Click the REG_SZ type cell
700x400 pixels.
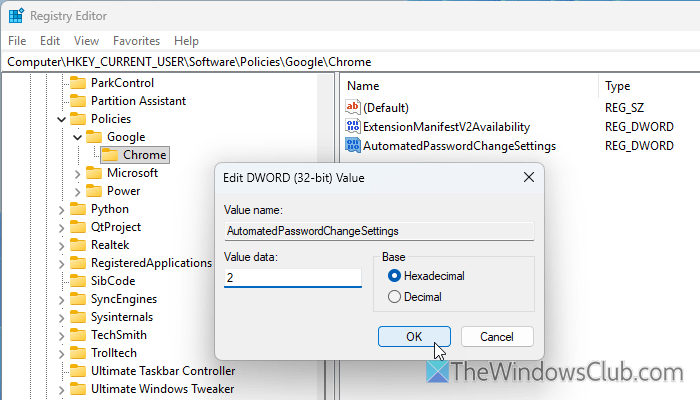point(624,108)
